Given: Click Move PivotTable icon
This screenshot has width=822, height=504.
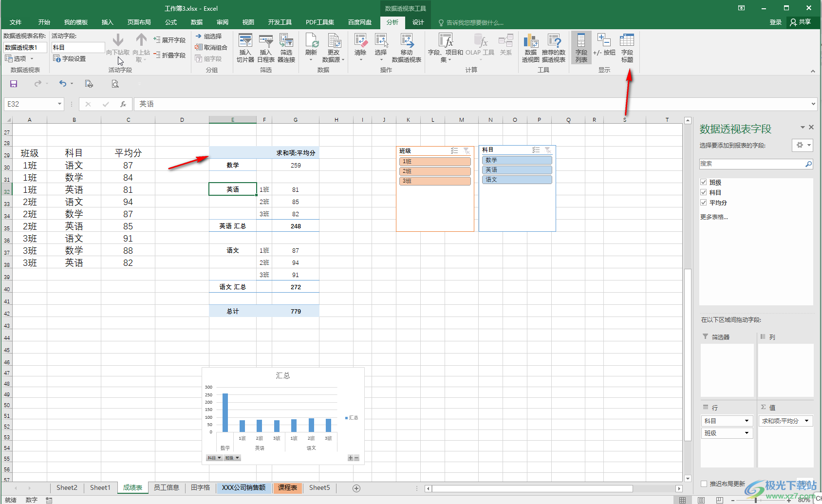Looking at the screenshot, I should (407, 48).
